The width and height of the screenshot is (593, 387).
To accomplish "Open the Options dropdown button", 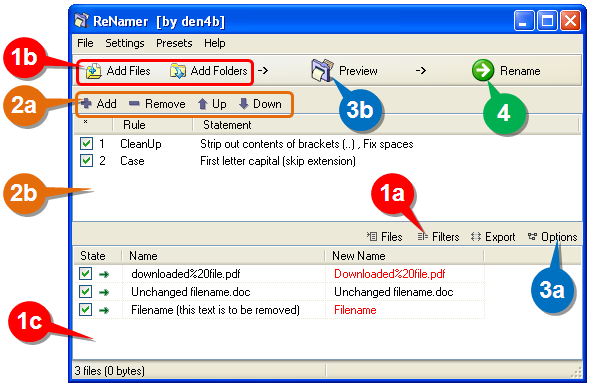I will tap(553, 237).
